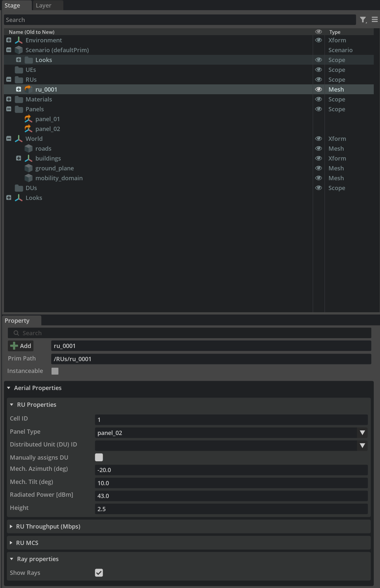Click the DUs scope folder icon
This screenshot has height=588, width=380.
click(19, 188)
